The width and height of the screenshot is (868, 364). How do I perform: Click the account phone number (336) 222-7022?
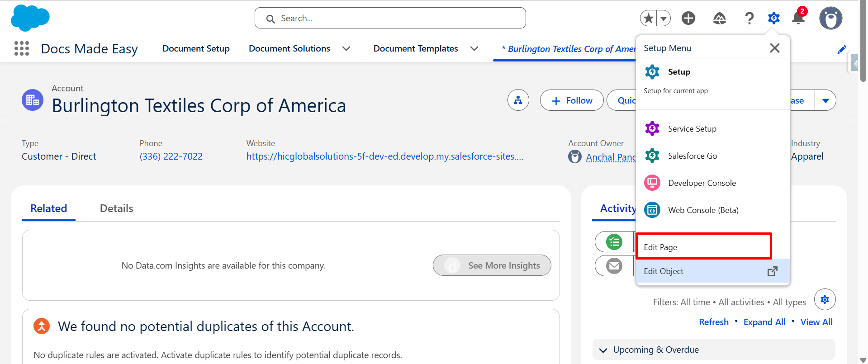pyautogui.click(x=171, y=156)
